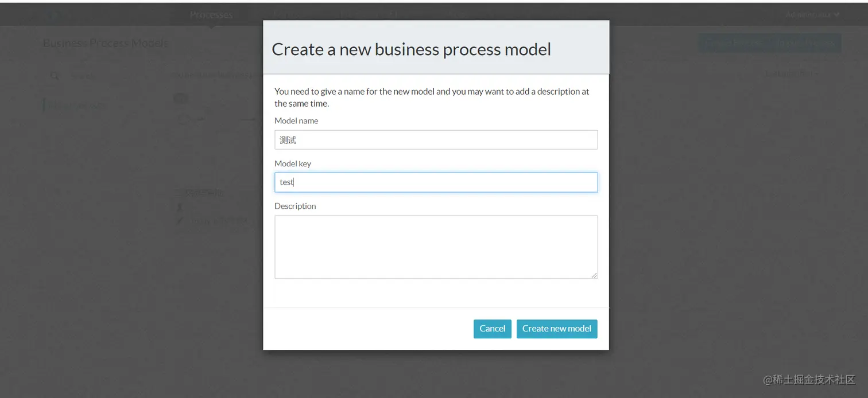Click the Create new model button

click(x=557, y=329)
